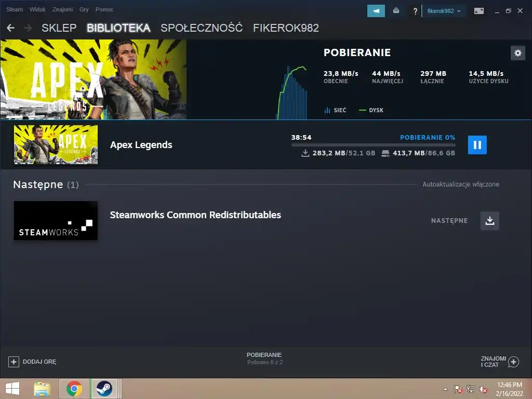The image size is (532, 399).
Task: Open the inbox envelope icon
Action: point(396,11)
